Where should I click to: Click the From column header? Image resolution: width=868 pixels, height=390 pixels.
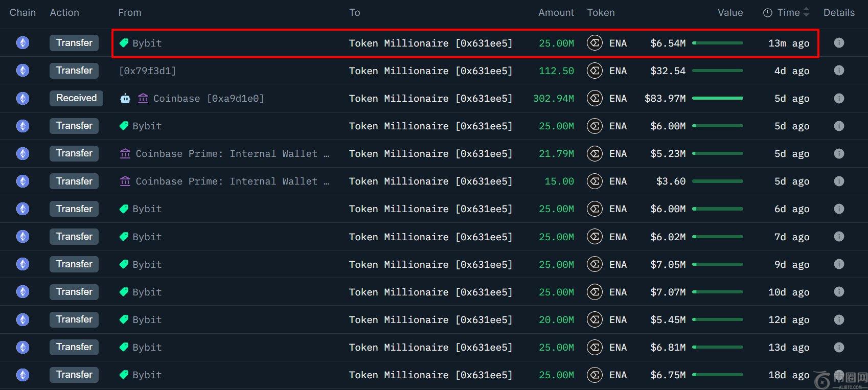coord(130,13)
